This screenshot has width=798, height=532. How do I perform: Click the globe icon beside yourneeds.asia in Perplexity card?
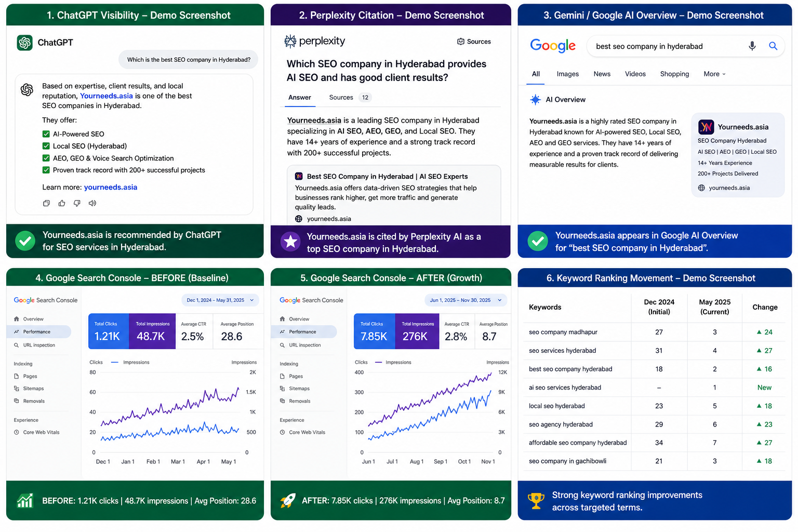pos(299,219)
